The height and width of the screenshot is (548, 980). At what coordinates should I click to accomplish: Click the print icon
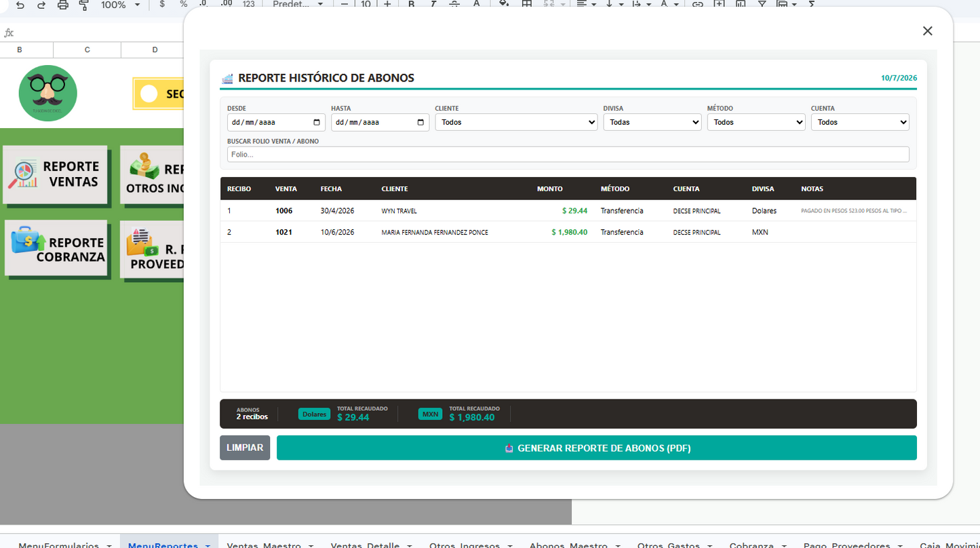tap(63, 5)
